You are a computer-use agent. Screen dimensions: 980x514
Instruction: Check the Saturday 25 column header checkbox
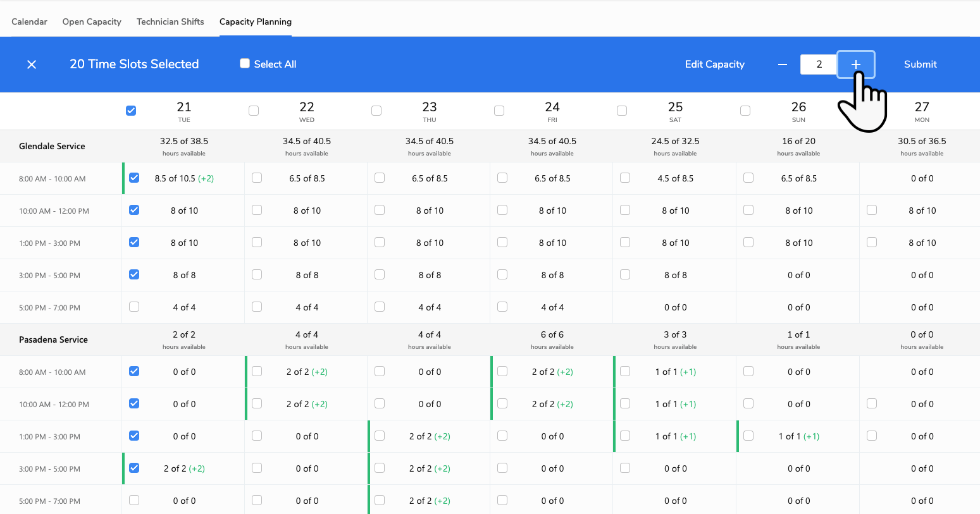(622, 110)
